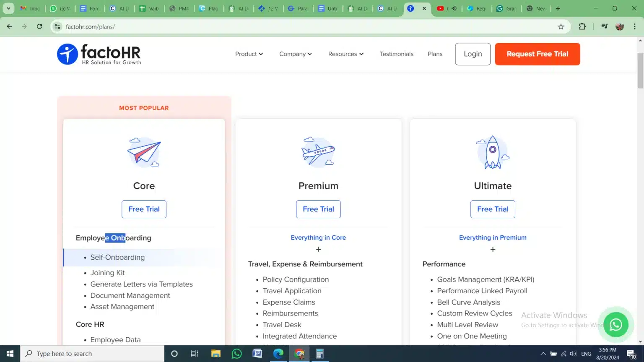Expand the Company dropdown menu
The width and height of the screenshot is (644, 362).
296,54
